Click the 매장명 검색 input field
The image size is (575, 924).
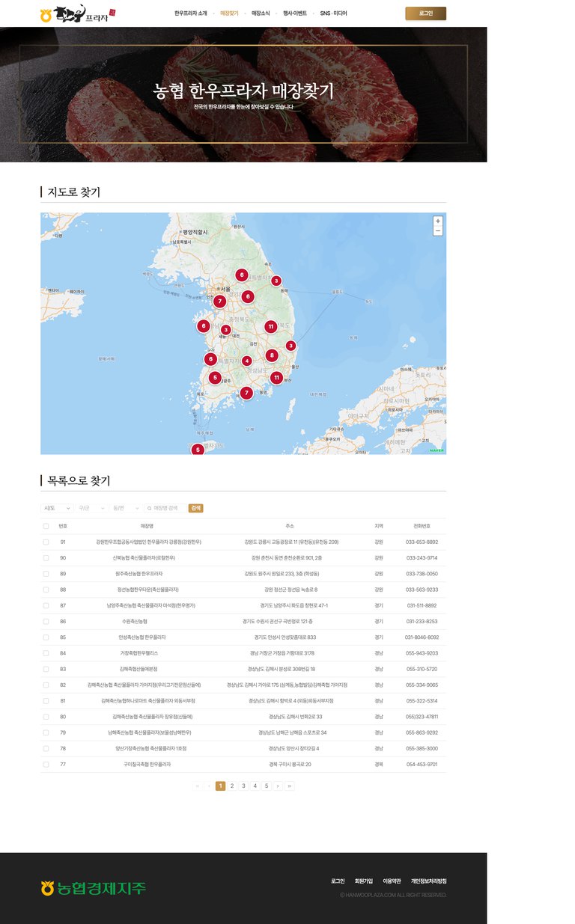(x=164, y=508)
